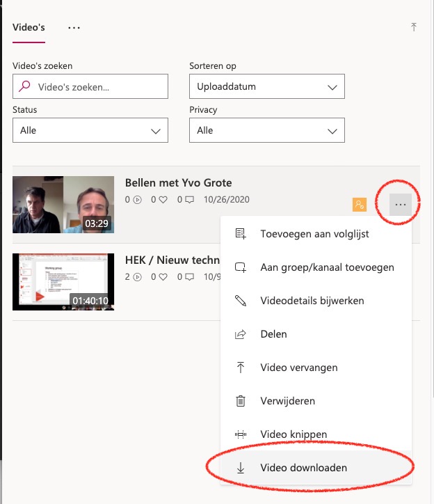Click the trash can icon for Verwijderen
The image size is (434, 504).
tap(241, 401)
